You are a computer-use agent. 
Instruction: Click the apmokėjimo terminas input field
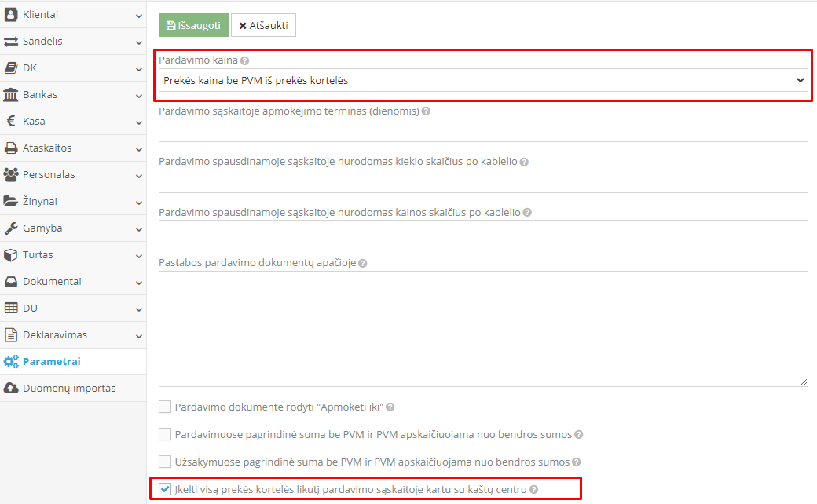pos(483,130)
